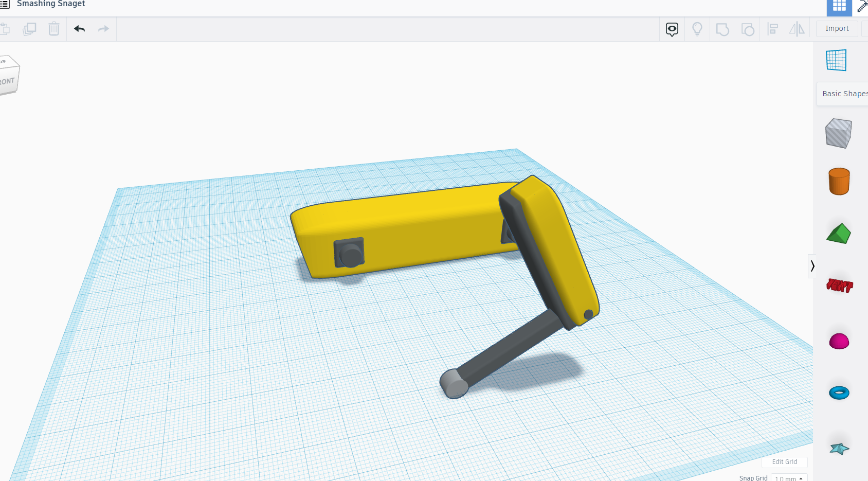Pick the blue Torus shape

[x=839, y=393]
